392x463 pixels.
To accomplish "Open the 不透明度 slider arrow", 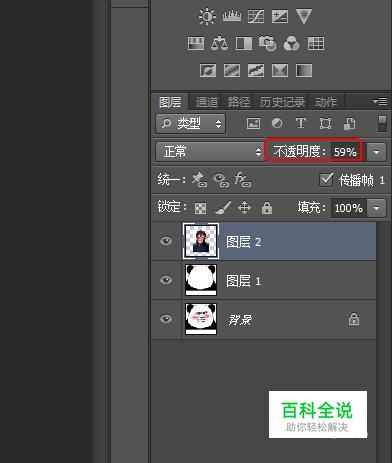I will point(376,152).
